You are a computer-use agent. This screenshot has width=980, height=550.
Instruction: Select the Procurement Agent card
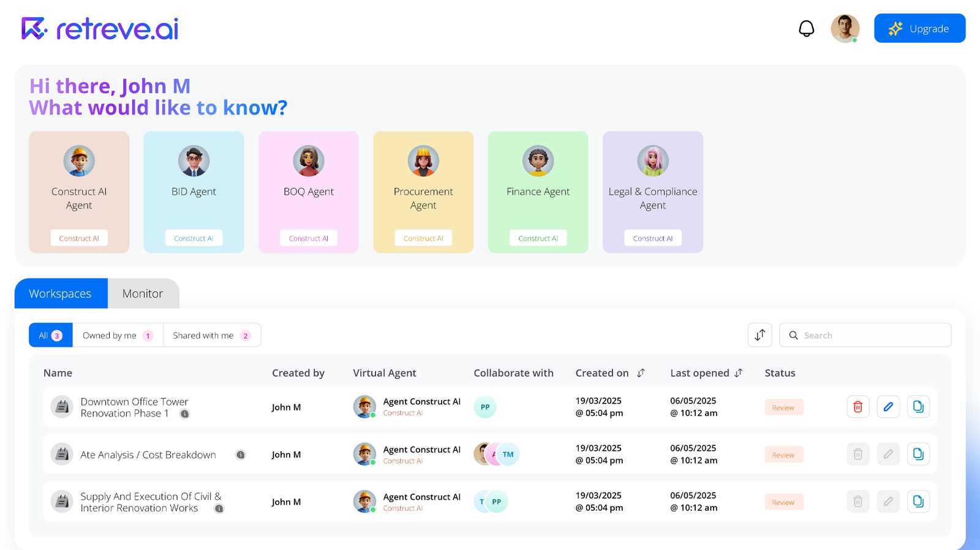423,192
